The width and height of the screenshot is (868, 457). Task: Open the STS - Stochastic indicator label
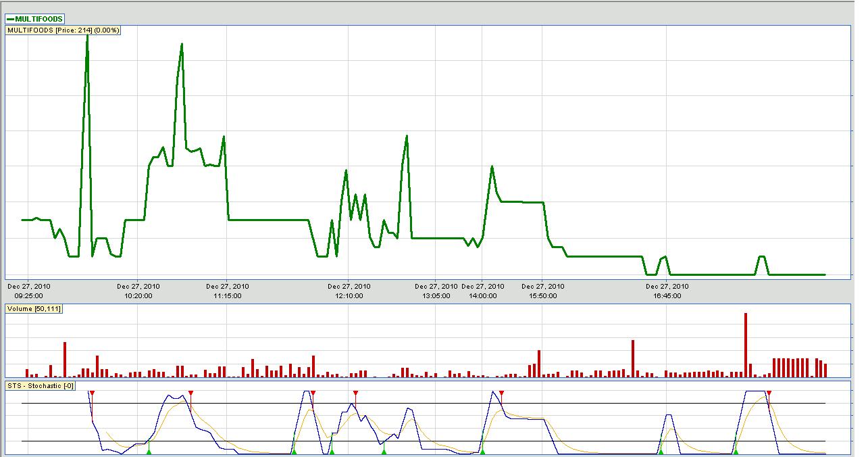pyautogui.click(x=41, y=385)
